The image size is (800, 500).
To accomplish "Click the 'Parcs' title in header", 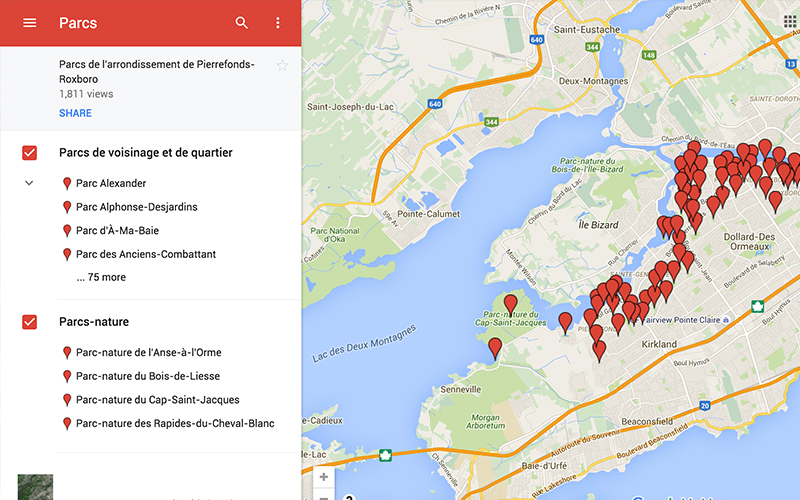I will [78, 23].
